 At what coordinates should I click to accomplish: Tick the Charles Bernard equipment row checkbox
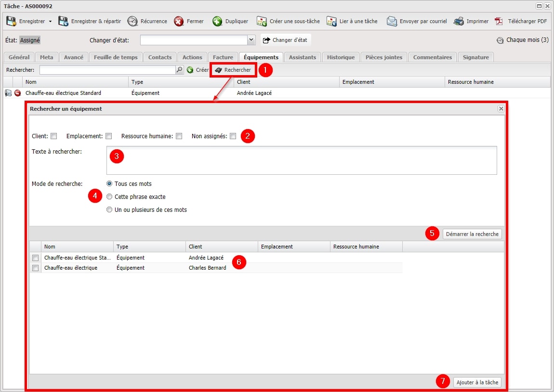[35, 268]
